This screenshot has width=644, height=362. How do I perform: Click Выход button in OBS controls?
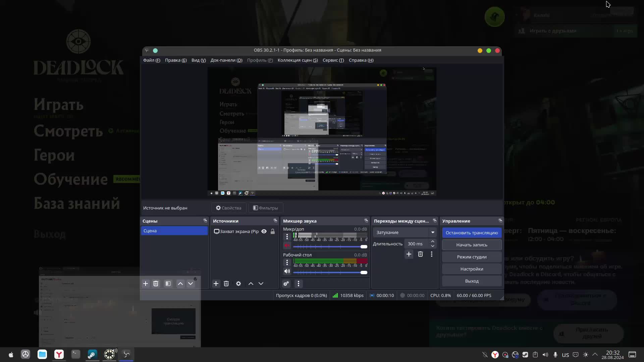click(472, 281)
